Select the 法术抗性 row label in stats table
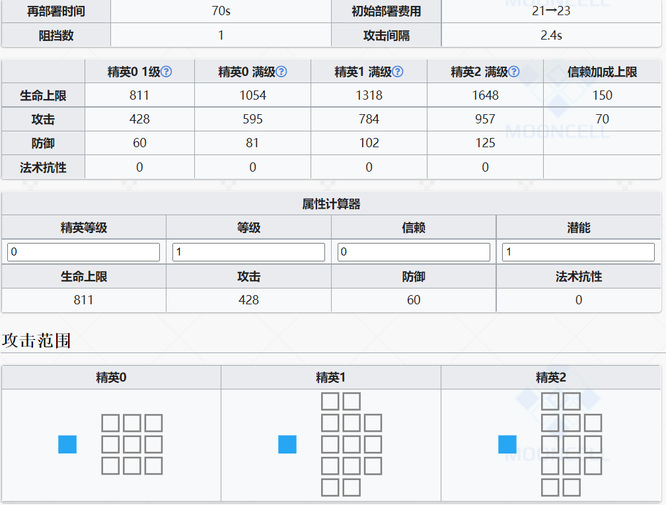This screenshot has width=666, height=505. (43, 167)
